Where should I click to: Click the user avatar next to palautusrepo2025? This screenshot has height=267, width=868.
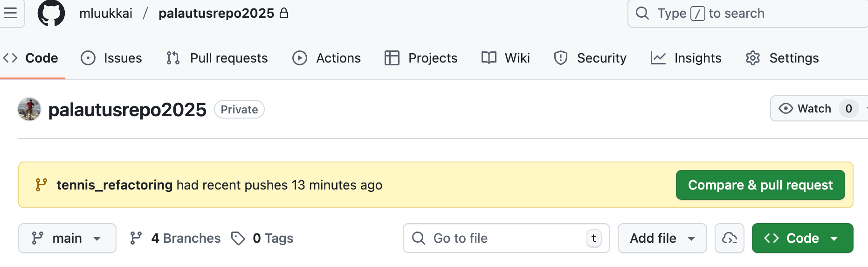click(29, 109)
